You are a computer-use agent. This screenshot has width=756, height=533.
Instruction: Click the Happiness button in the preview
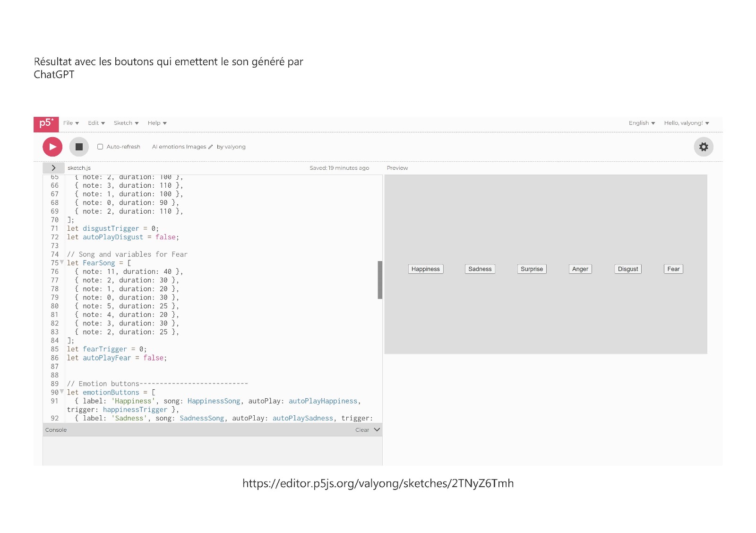click(x=425, y=269)
